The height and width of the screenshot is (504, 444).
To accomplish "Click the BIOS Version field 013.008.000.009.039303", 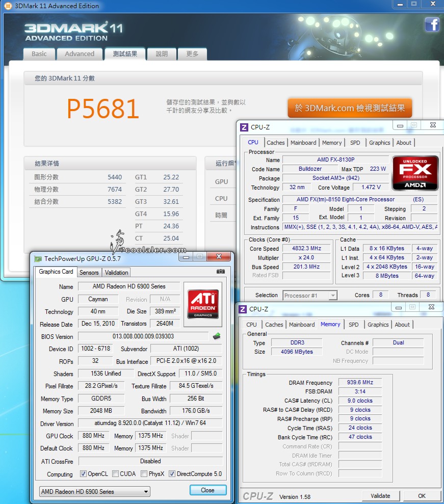I will tap(143, 336).
